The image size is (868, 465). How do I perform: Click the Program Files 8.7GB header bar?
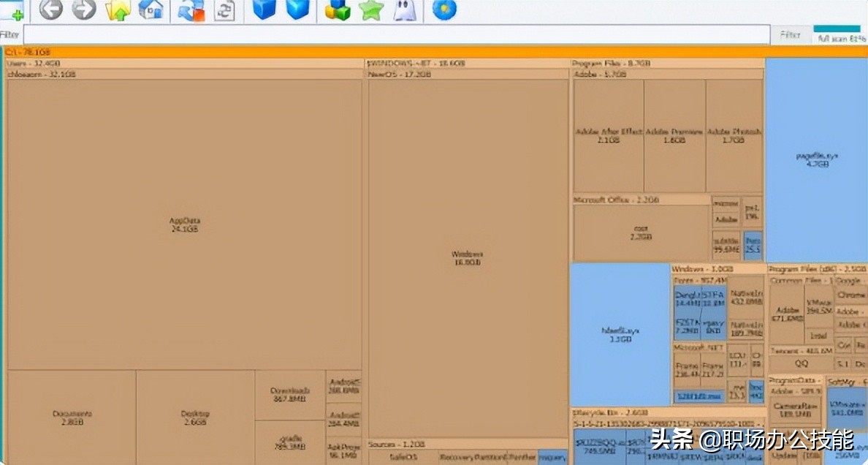666,64
